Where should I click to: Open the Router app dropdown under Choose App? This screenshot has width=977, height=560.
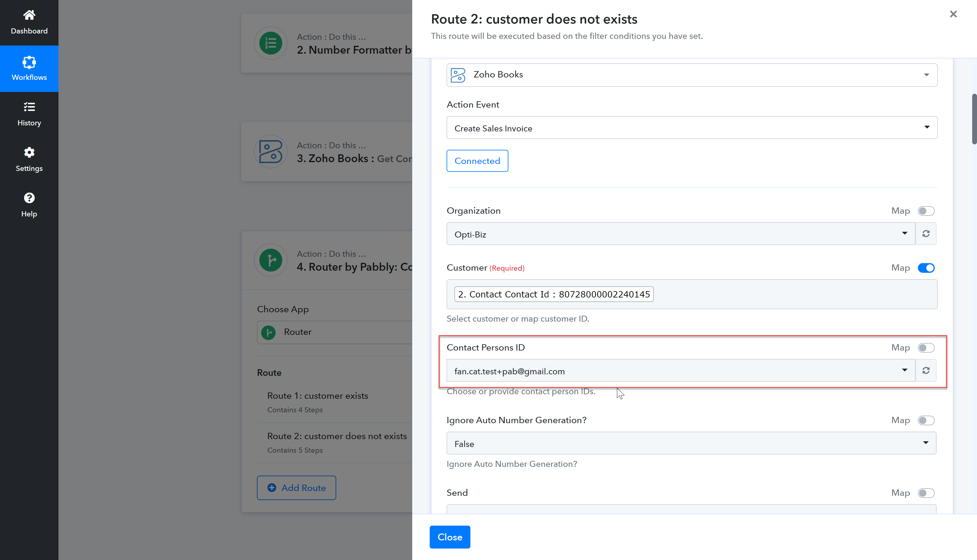point(334,332)
